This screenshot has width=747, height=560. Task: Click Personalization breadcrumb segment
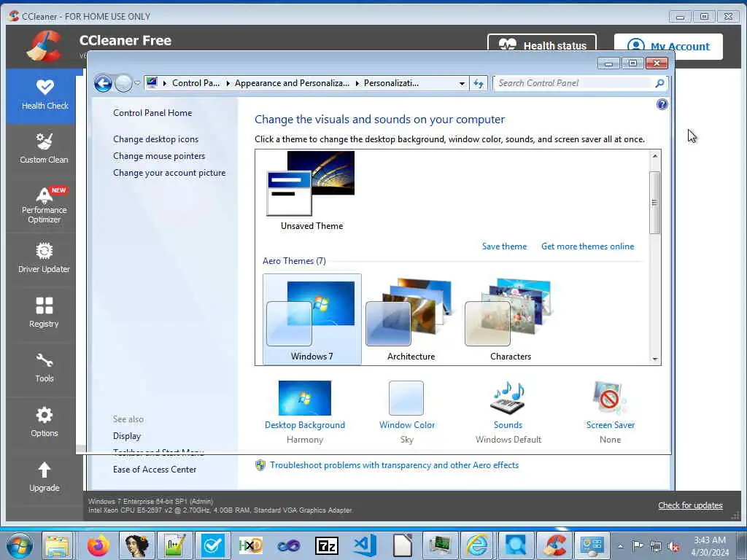(391, 83)
